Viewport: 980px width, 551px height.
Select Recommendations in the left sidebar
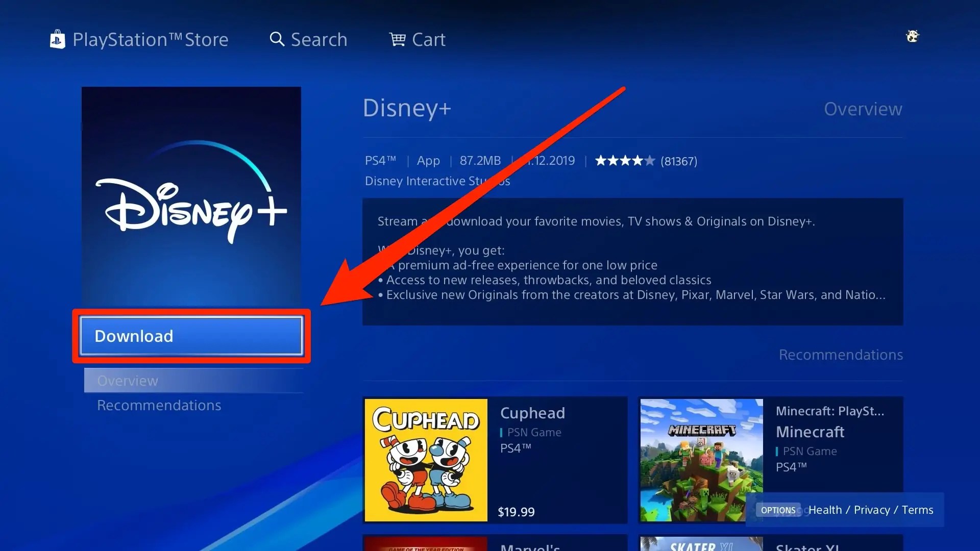(159, 405)
